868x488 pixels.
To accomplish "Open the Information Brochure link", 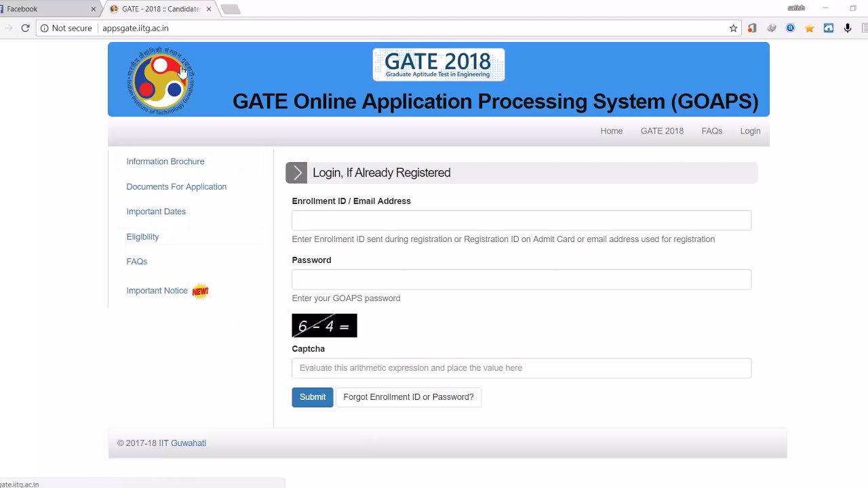I will [165, 161].
